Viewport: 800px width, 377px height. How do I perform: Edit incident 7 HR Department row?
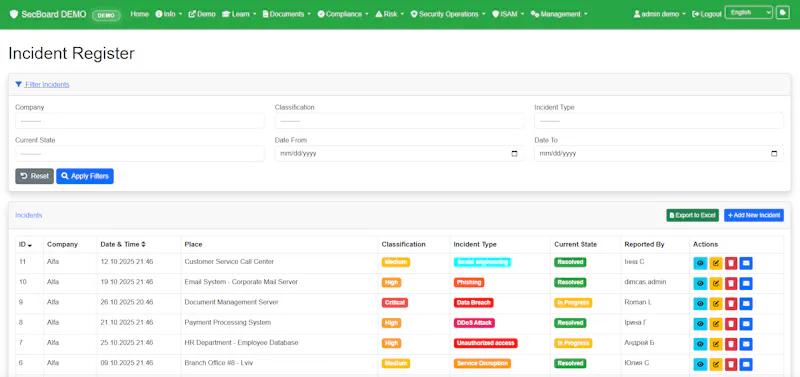pos(716,344)
